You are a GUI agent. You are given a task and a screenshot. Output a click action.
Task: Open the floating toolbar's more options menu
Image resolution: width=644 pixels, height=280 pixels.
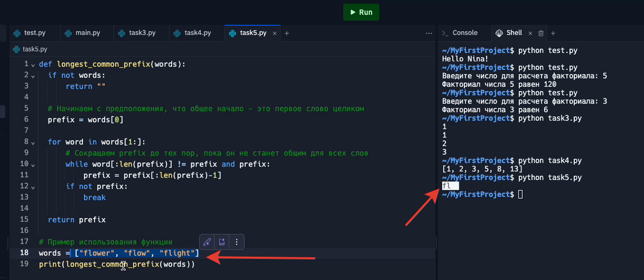[237, 241]
